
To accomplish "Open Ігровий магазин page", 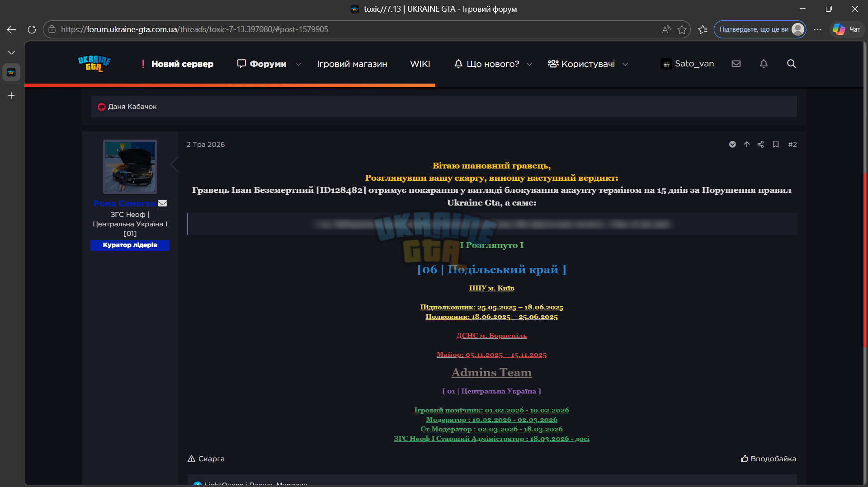I will pos(352,64).
